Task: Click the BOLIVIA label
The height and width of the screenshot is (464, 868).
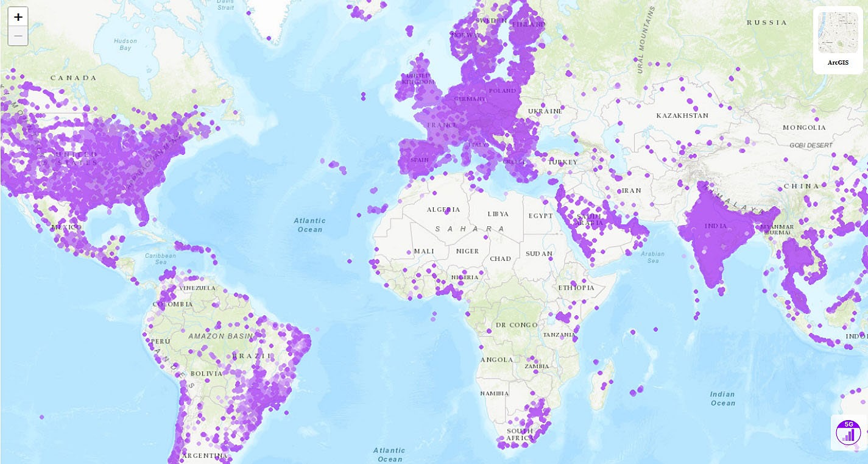Action: tap(207, 373)
